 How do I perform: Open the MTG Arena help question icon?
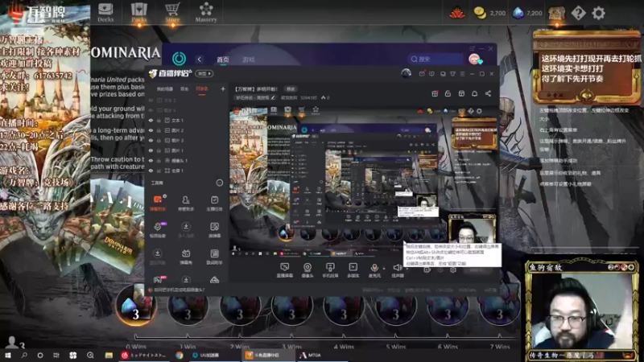coord(578,13)
